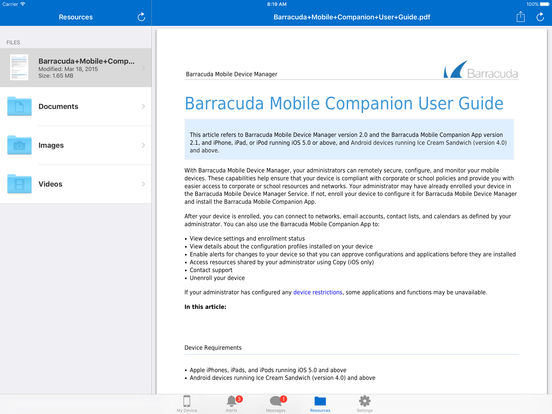552x414 pixels.
Task: Expand the Videos row chevron
Action: (x=143, y=184)
